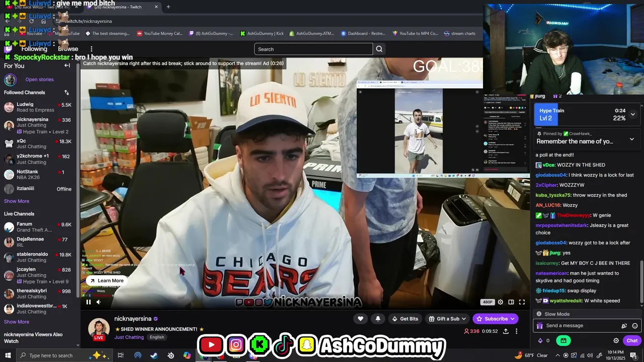
Task: Open the stream's vertical three-dot options
Action: 516,331
